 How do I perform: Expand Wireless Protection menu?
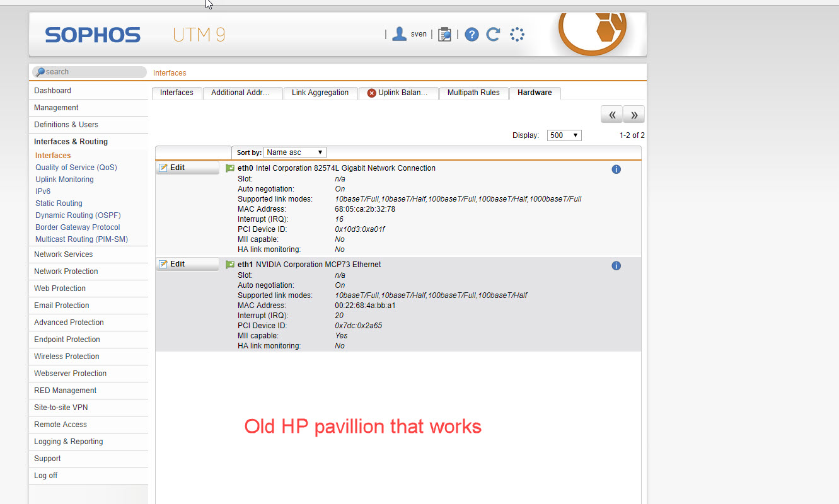[x=88, y=357]
